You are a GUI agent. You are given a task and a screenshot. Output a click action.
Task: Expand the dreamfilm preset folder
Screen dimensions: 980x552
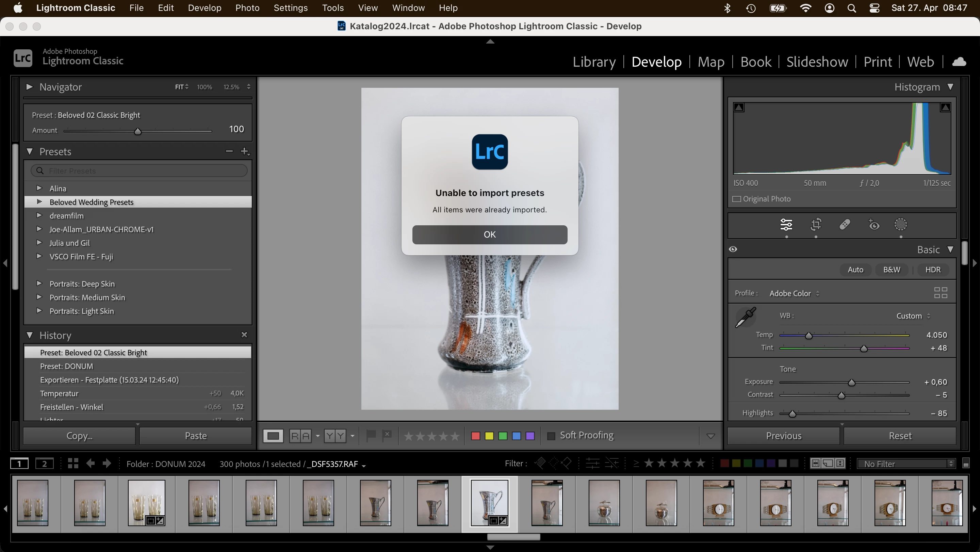(x=39, y=215)
